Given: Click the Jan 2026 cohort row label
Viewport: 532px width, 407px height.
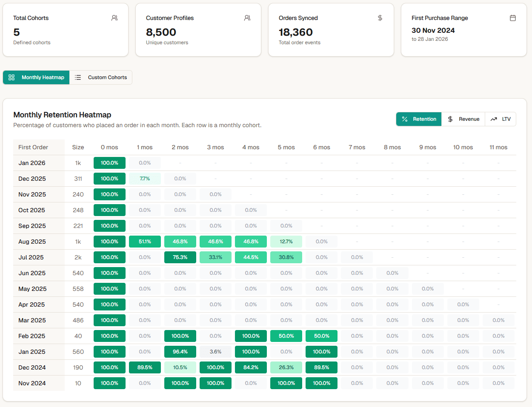Looking at the screenshot, I should point(32,163).
